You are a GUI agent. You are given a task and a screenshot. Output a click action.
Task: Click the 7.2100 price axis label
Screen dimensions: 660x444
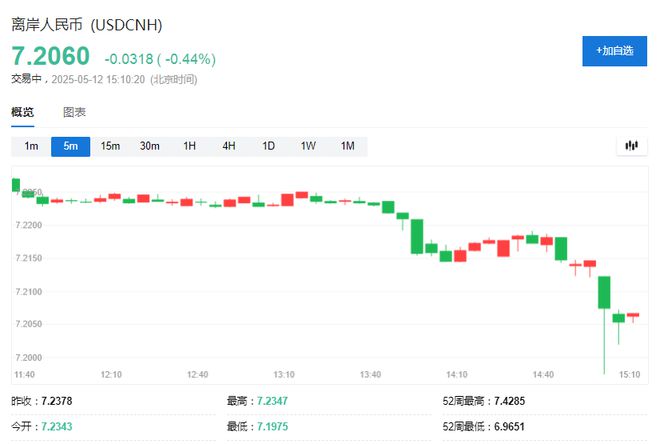coord(29,292)
